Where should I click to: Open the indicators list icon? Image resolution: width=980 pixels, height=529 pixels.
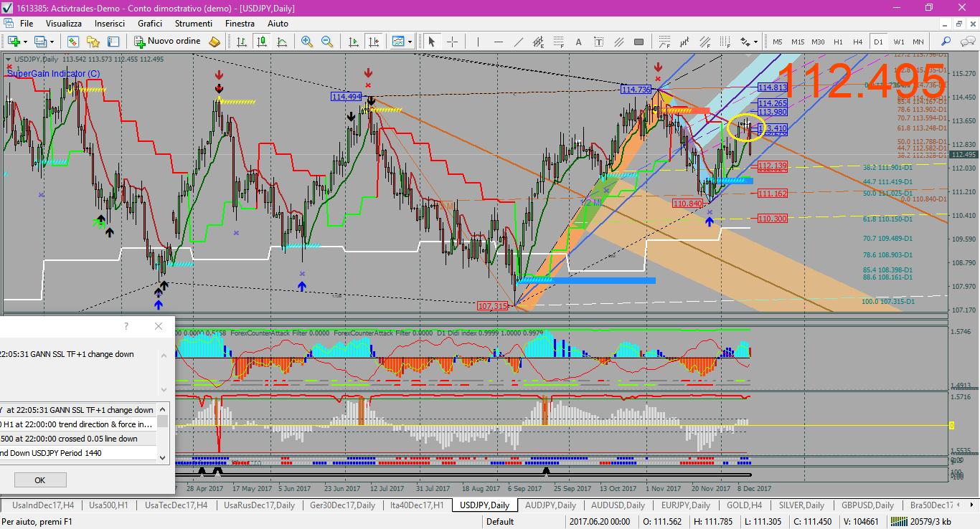[x=398, y=42]
